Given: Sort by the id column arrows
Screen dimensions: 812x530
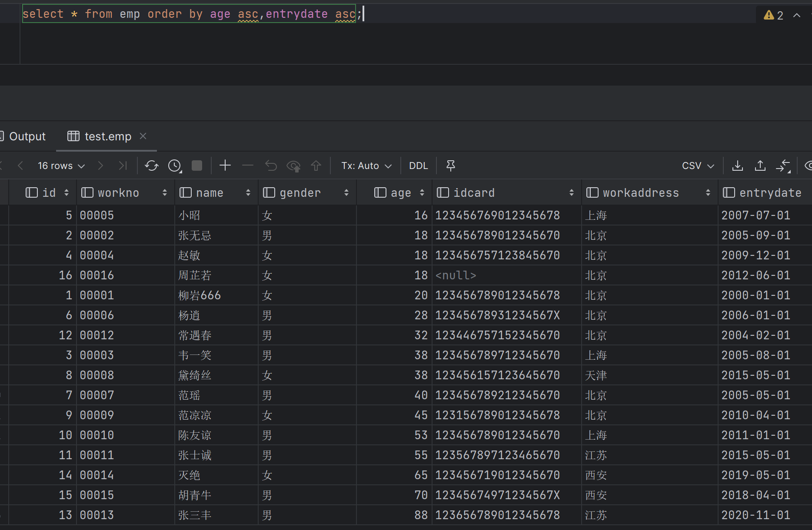Looking at the screenshot, I should [67, 192].
